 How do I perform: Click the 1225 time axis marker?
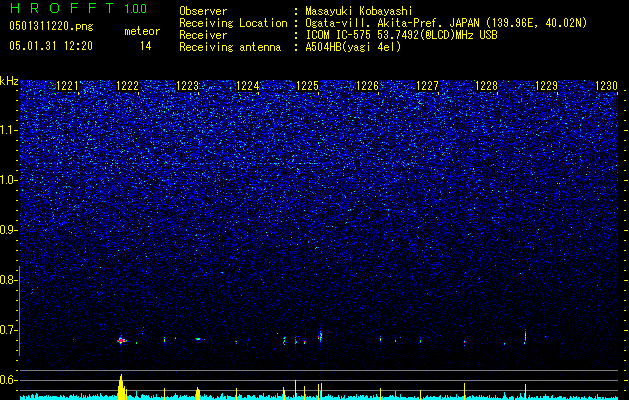tap(307, 86)
